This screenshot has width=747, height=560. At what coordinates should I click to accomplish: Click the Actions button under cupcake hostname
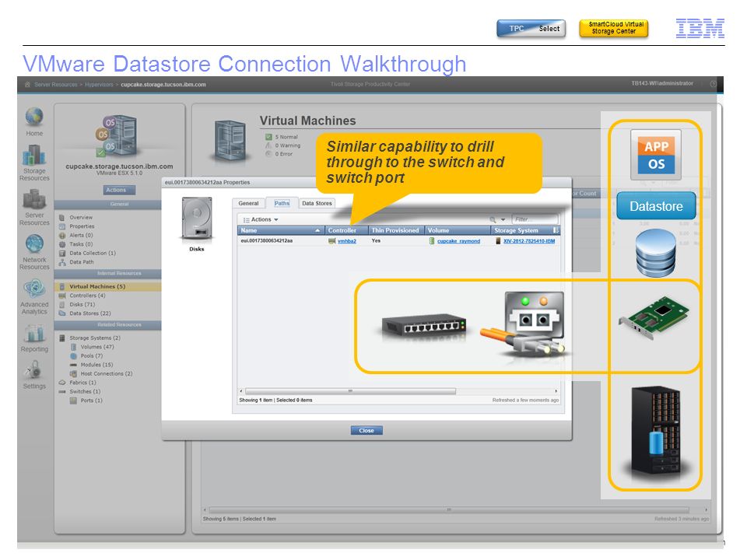[119, 190]
